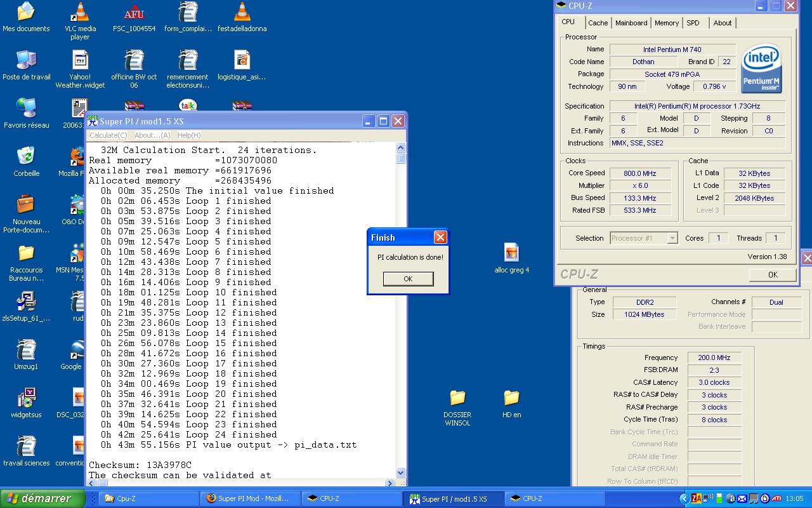
Task: Click the 'Checksum: 13A3978C' line
Action: click(x=140, y=465)
